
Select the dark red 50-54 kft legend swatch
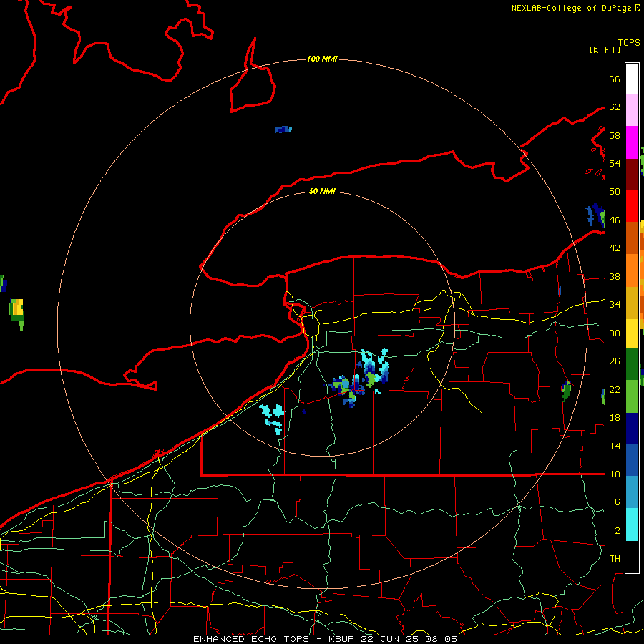click(x=632, y=175)
